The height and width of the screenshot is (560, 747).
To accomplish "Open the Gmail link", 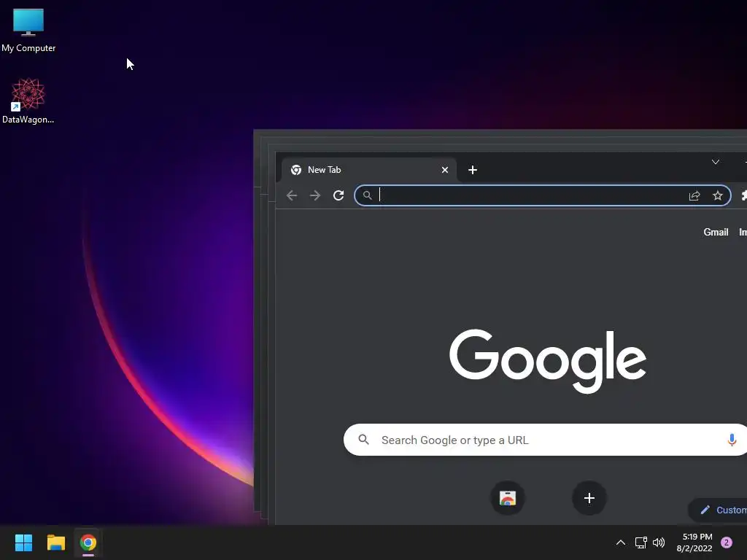I will pyautogui.click(x=716, y=232).
